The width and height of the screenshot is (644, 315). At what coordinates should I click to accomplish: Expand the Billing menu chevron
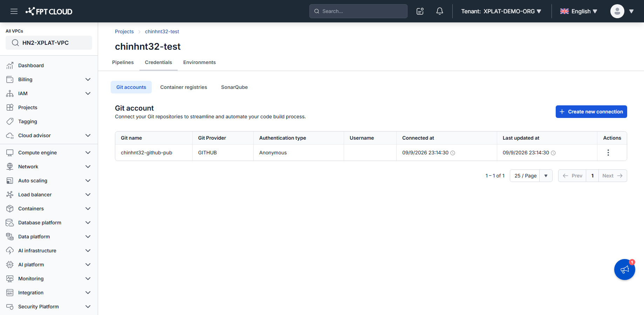[x=88, y=79]
